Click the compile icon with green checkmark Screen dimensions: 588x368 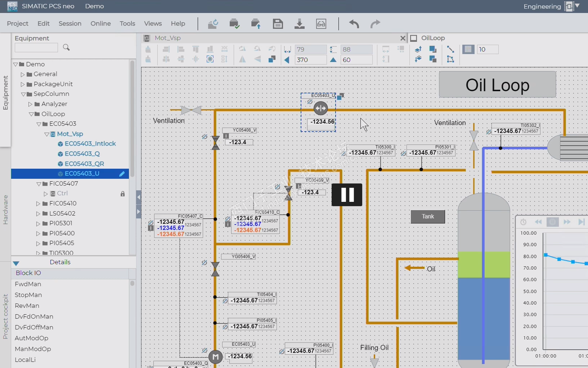click(234, 24)
